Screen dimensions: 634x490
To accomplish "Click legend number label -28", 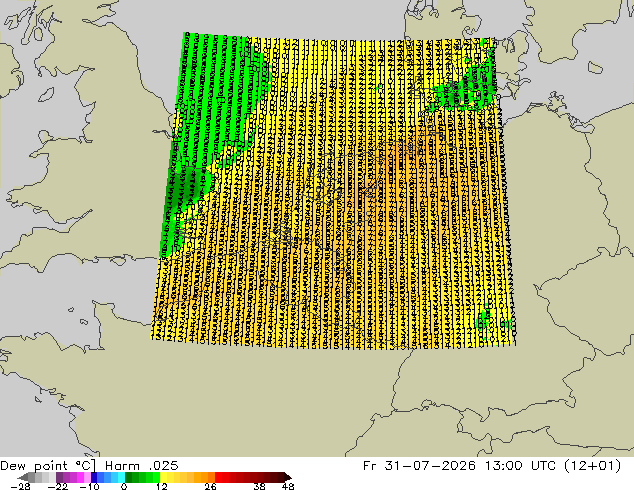I will click(x=20, y=486).
